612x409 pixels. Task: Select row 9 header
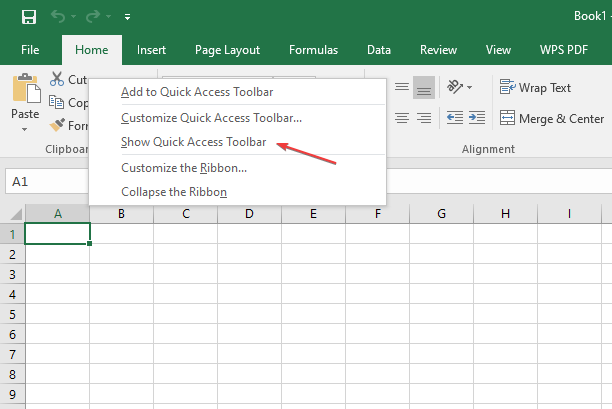[12, 394]
